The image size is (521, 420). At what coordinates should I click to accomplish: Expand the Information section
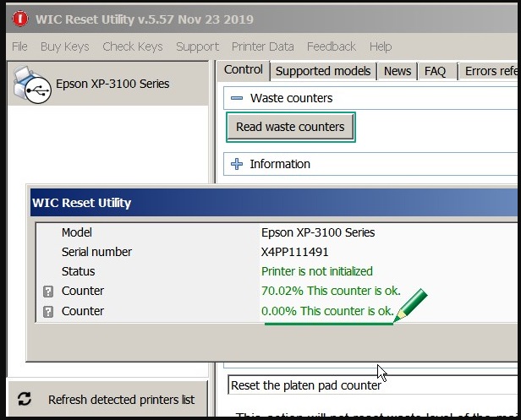tap(237, 164)
